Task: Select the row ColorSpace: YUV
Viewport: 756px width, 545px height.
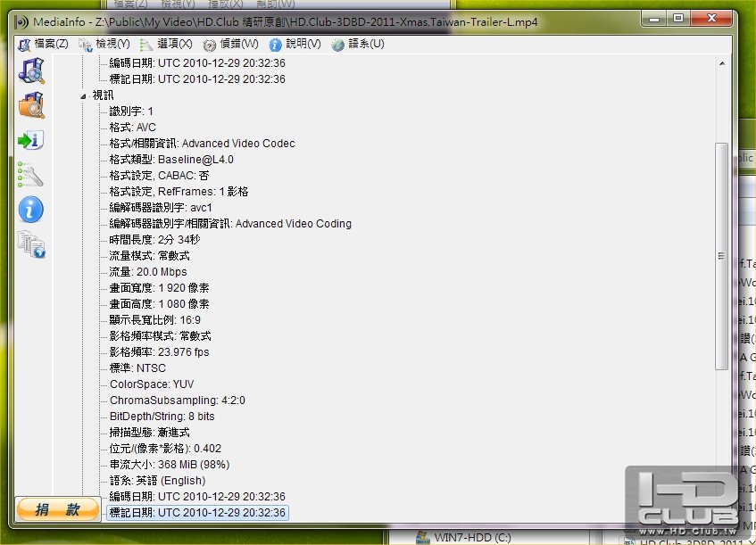Action: tap(152, 384)
